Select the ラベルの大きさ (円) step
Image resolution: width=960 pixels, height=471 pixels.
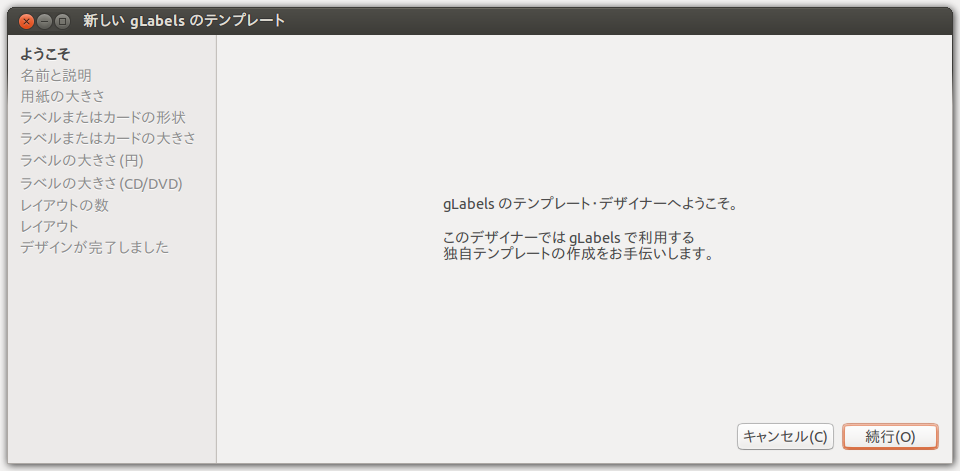[x=82, y=160]
